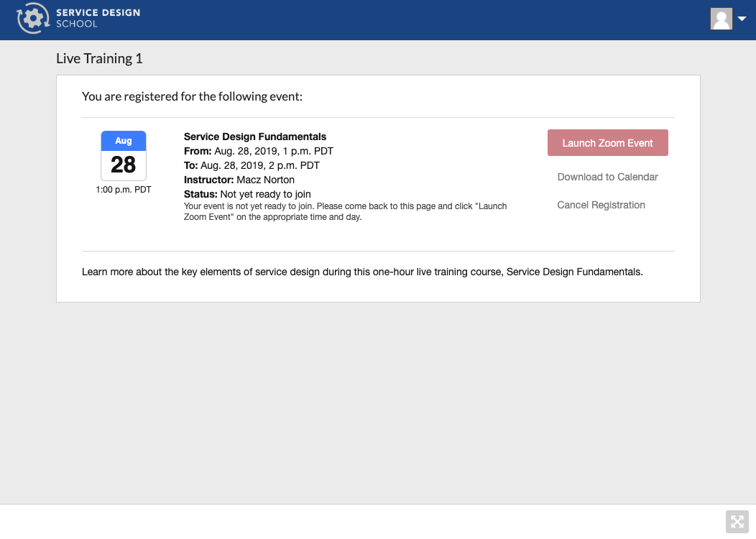Click the 1:00 p.m. PDT time label
Viewport: 756px width, 539px height.
coord(124,190)
